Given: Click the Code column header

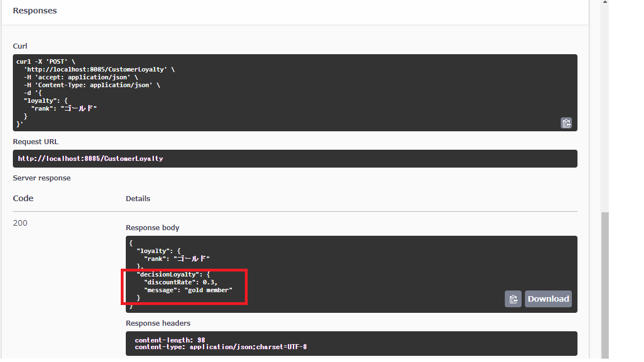Looking at the screenshot, I should (23, 198).
